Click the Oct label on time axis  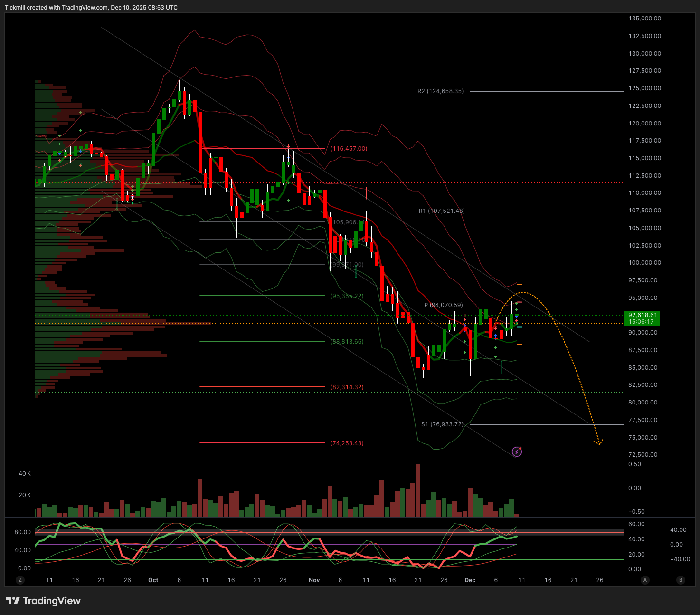[153, 580]
